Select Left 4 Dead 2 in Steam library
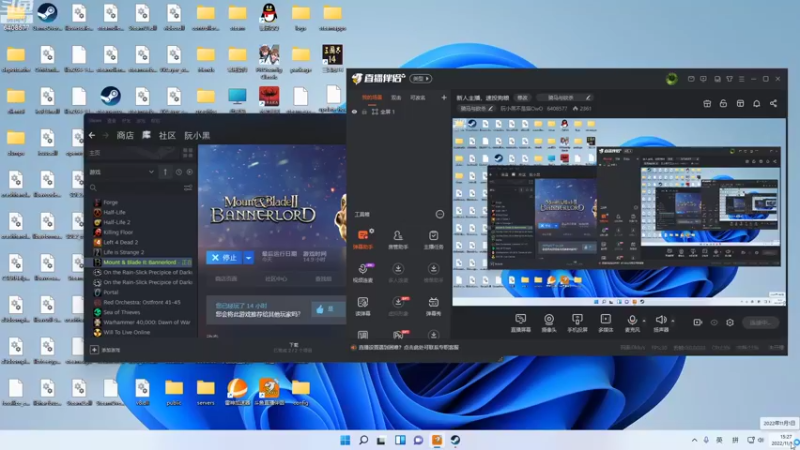800x450 pixels. (120, 242)
